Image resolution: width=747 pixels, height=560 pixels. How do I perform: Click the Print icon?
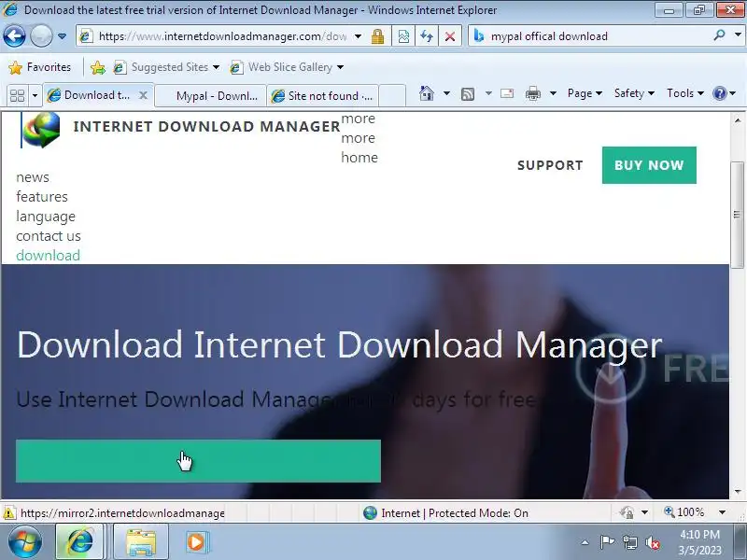(532, 94)
